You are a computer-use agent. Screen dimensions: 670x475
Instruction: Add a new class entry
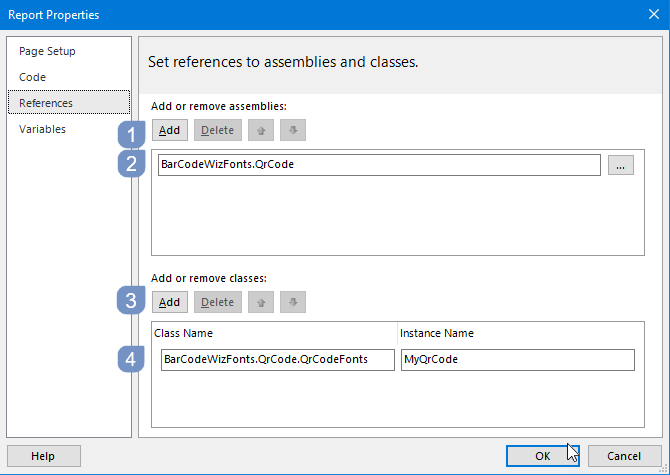170,302
